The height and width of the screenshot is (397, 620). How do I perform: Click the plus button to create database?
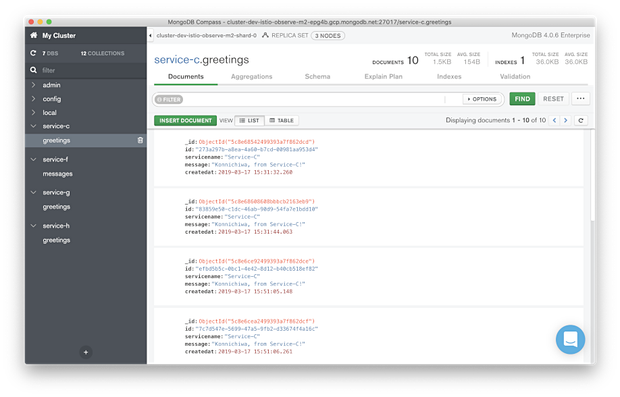pyautogui.click(x=86, y=352)
